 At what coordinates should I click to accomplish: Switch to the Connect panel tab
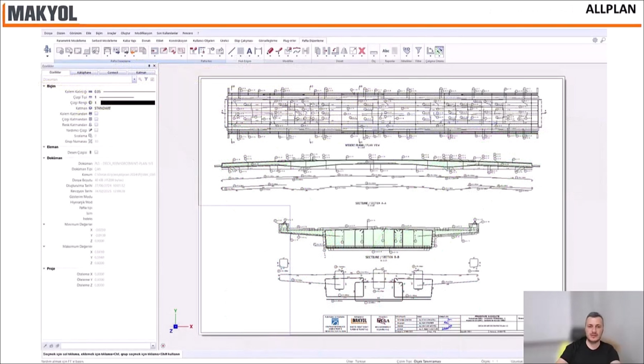[x=113, y=72]
